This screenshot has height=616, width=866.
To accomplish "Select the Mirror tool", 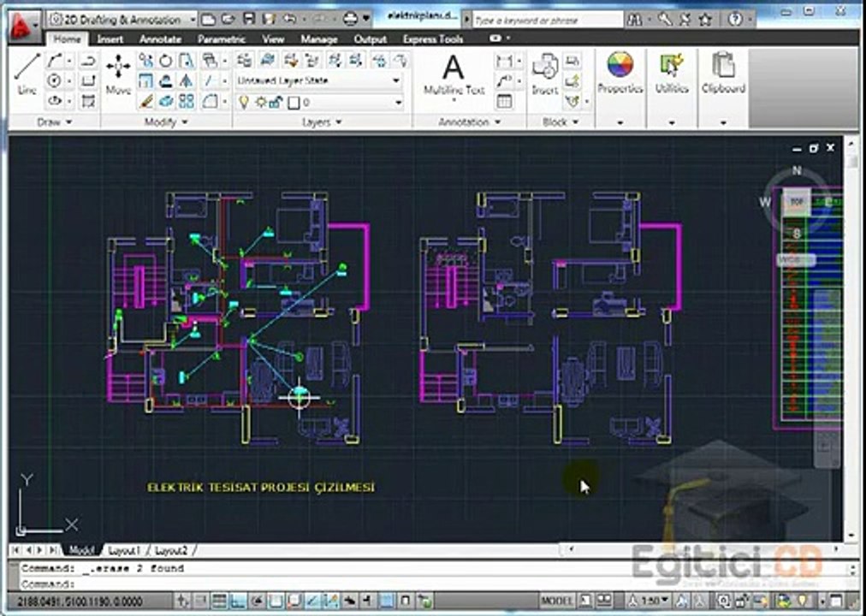I will tap(187, 80).
